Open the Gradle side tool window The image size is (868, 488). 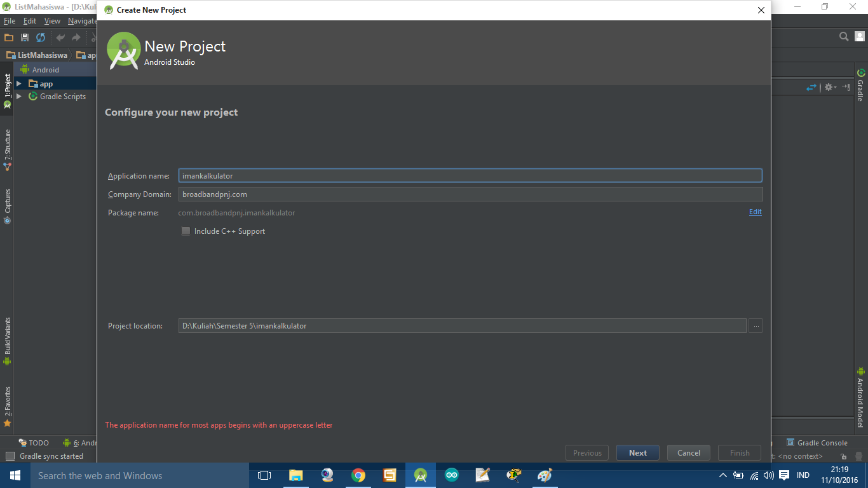pos(861,85)
